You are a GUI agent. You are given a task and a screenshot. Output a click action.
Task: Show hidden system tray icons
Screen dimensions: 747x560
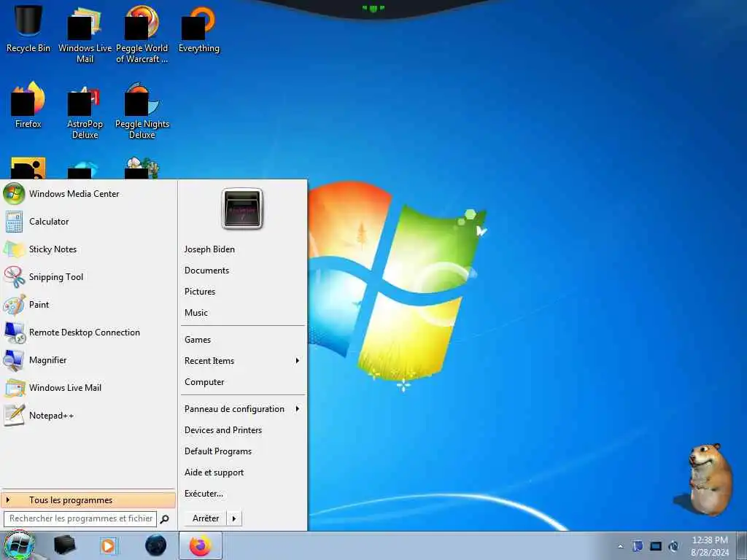pos(620,546)
